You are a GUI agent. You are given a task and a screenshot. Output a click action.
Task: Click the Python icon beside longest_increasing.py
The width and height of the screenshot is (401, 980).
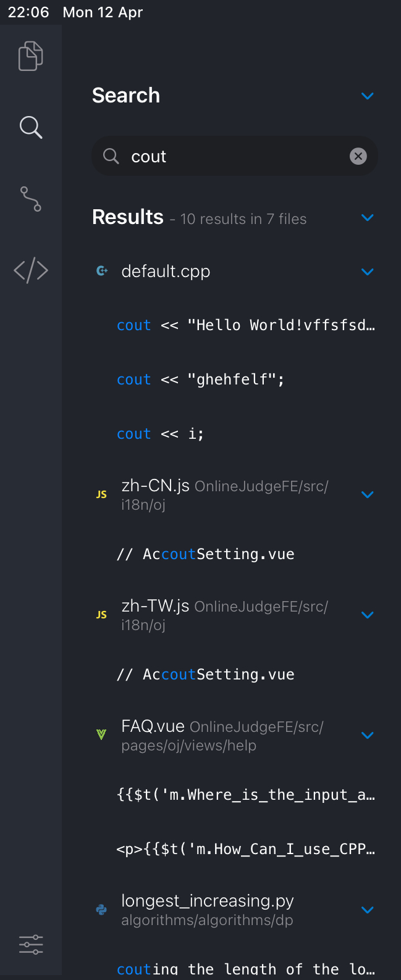101,909
